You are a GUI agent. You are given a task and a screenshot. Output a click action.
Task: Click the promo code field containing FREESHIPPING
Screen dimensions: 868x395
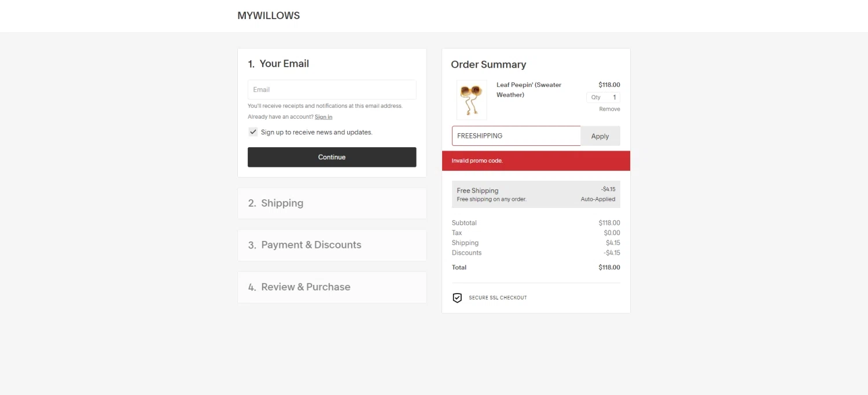[516, 136]
